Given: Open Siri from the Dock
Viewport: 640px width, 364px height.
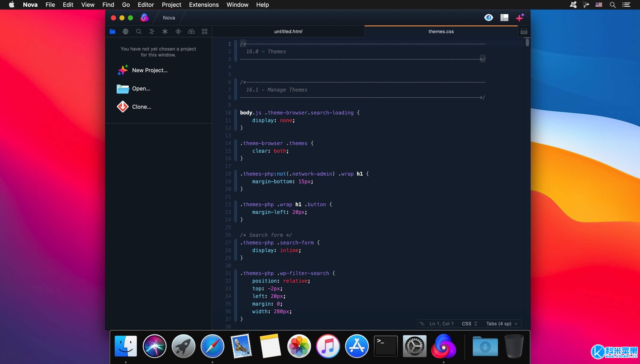Looking at the screenshot, I should point(154,346).
